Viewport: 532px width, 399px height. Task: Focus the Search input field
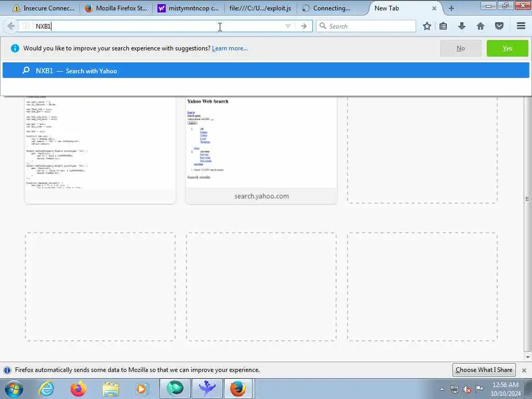(x=366, y=26)
